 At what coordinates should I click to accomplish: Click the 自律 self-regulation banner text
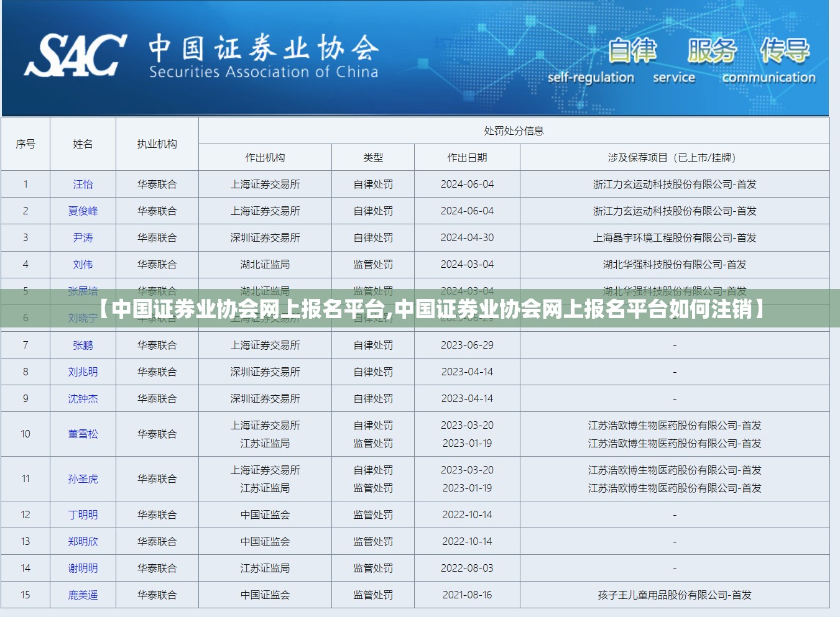click(591, 62)
